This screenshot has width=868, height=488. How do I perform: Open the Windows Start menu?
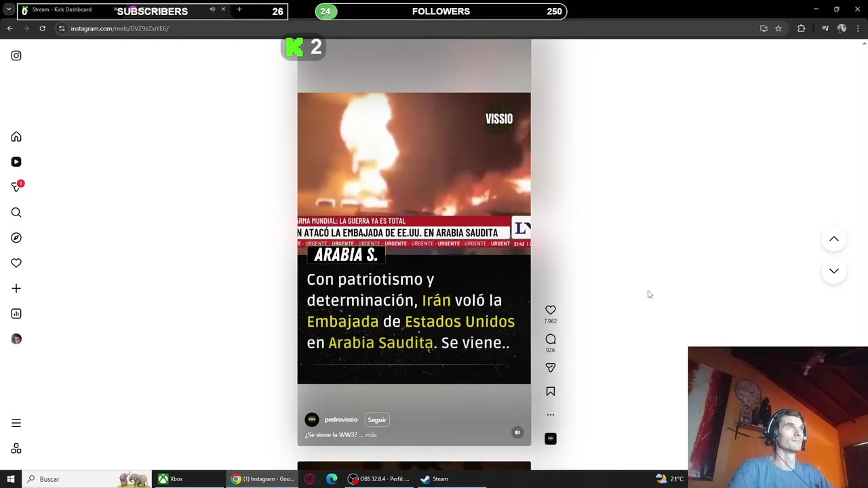pos(10,479)
